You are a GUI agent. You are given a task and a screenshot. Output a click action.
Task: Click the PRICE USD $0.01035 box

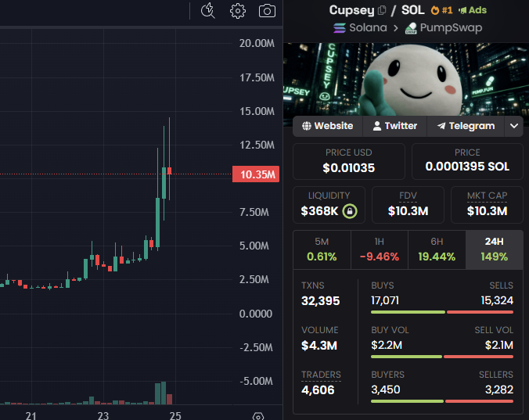[x=349, y=161]
